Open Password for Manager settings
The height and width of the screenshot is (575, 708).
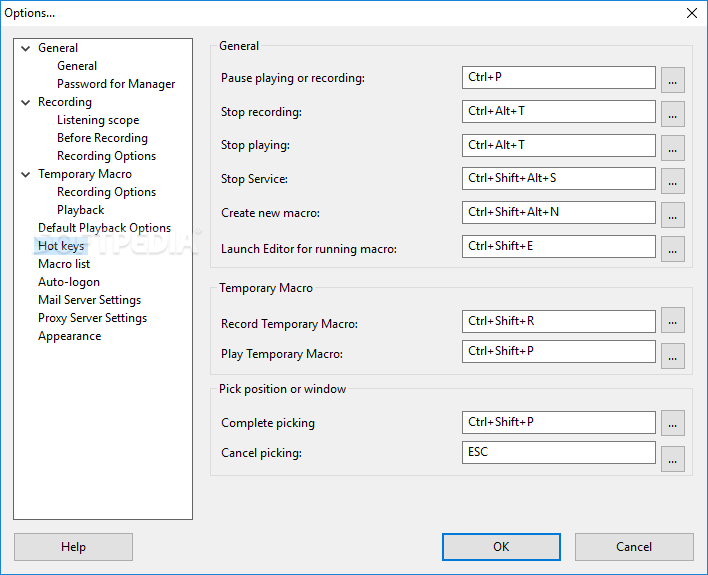coord(116,84)
